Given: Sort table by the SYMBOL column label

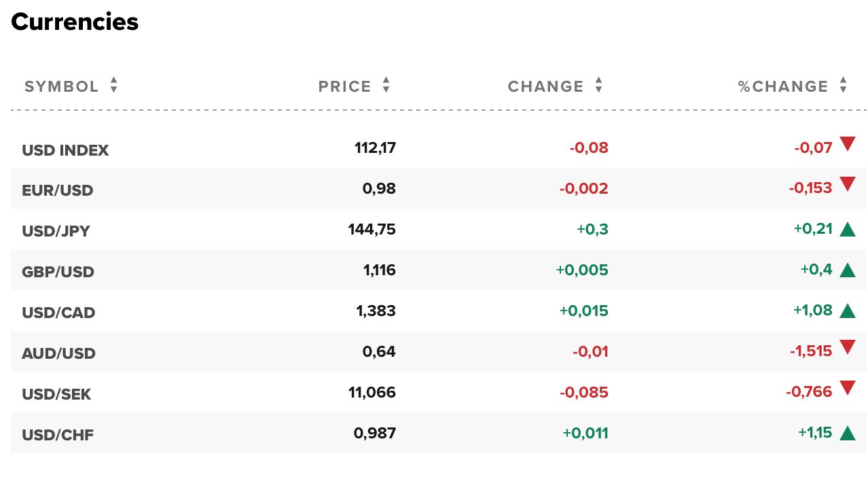Looking at the screenshot, I should pyautogui.click(x=62, y=87).
